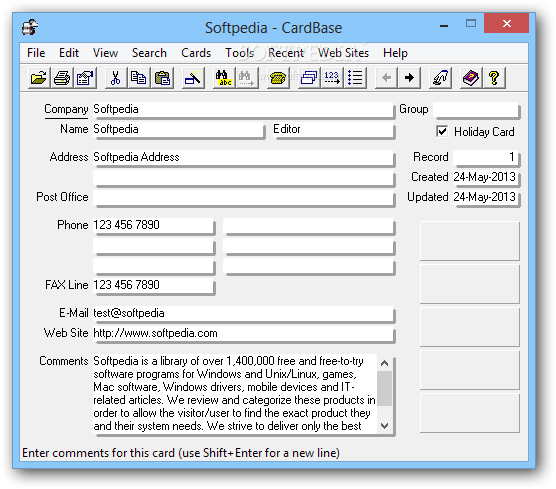The height and width of the screenshot is (489, 556).
Task: Click the Comments scrollbar up arrow
Action: tap(384, 363)
